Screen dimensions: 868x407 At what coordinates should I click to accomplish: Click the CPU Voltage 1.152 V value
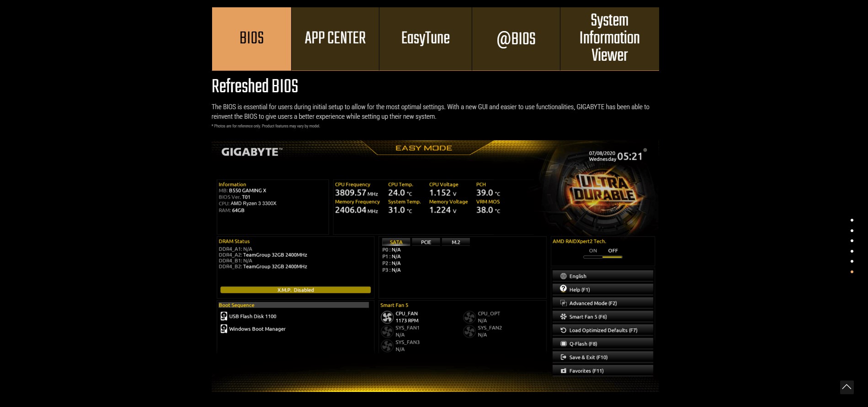[x=442, y=193]
